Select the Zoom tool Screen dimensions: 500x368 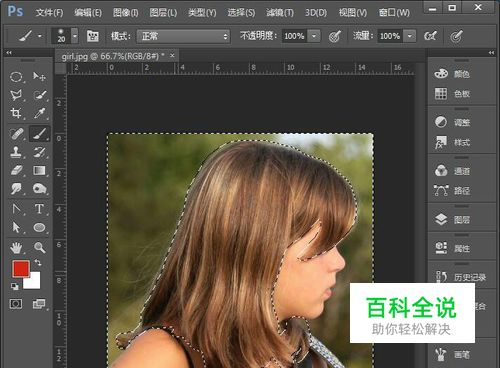coord(40,248)
